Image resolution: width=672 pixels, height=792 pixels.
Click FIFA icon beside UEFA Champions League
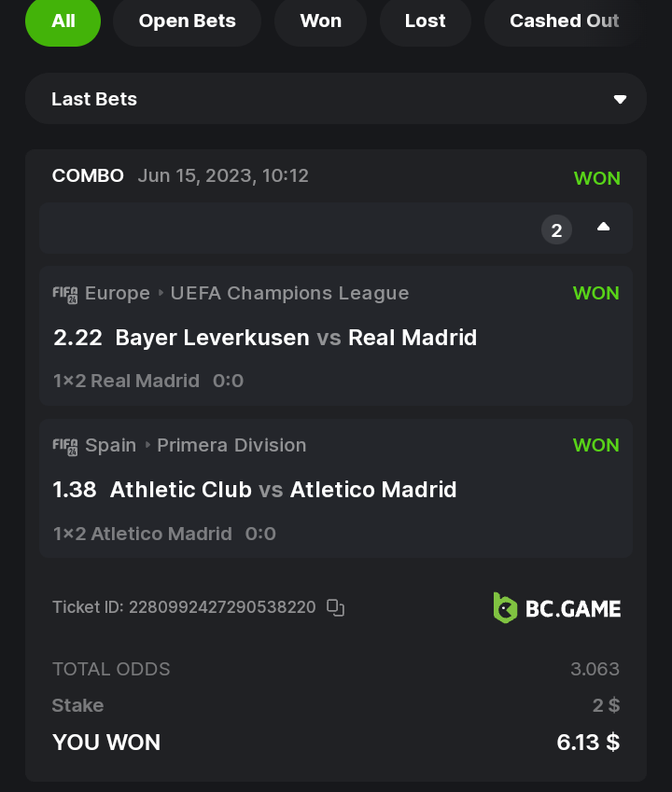pos(65,294)
